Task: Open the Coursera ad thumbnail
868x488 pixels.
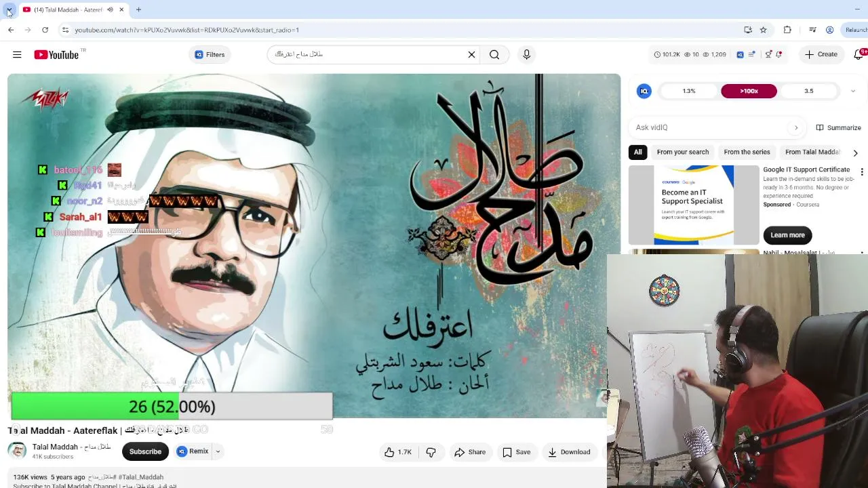Action: (x=694, y=205)
